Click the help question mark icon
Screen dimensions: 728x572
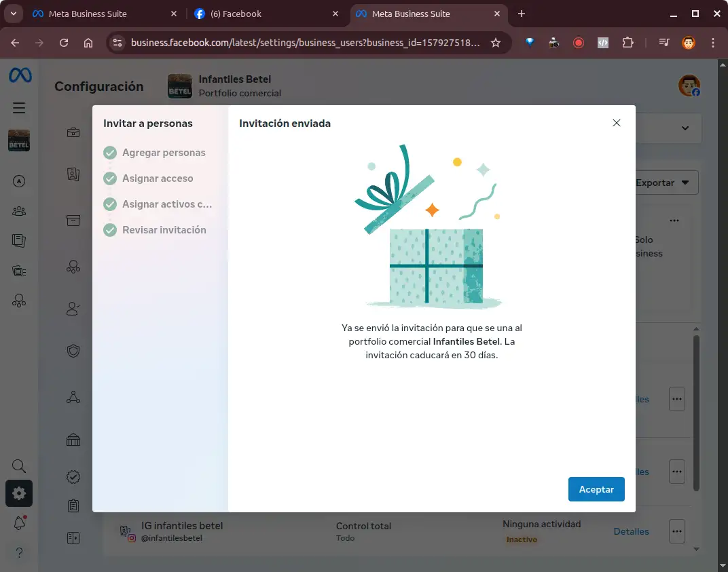click(19, 552)
